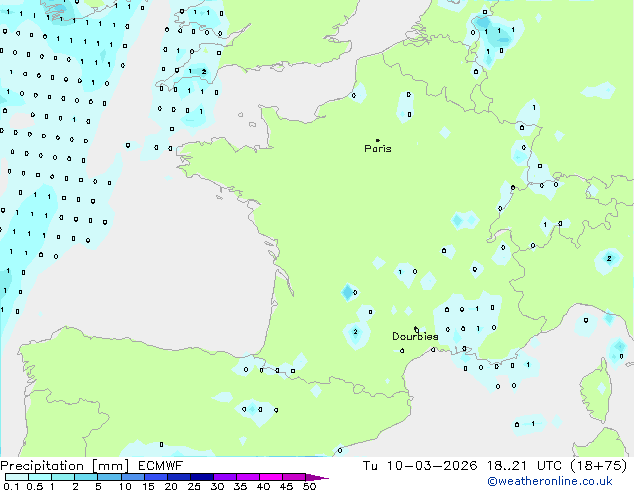Viewport: 634px width, 490px height.
Task: Click the black dot marking Paris
Action: 378,140
